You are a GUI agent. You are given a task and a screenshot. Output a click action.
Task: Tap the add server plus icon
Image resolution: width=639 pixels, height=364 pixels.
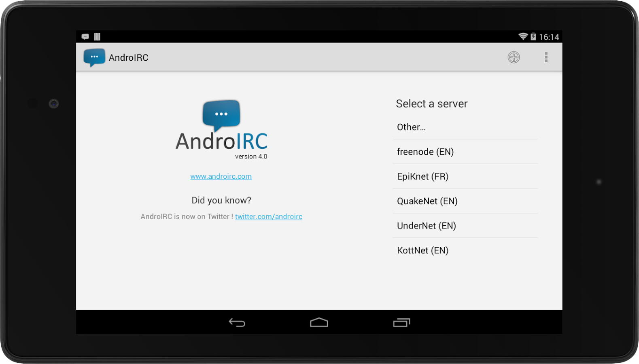tap(514, 57)
